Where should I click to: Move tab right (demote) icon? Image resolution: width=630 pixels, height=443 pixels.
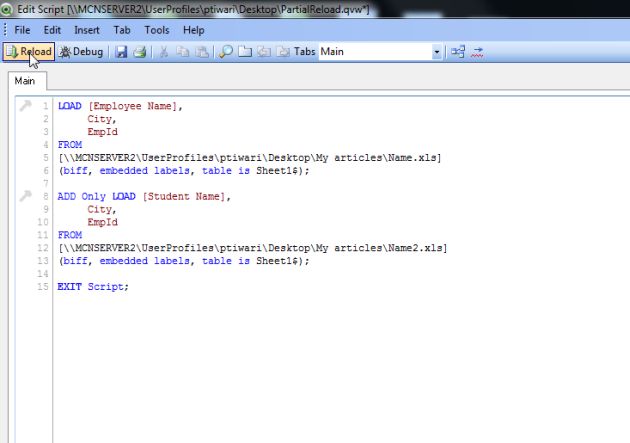pos(283,52)
